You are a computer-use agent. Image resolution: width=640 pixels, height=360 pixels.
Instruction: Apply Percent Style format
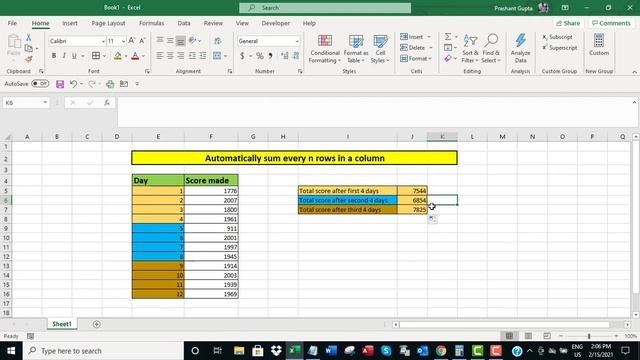point(260,56)
